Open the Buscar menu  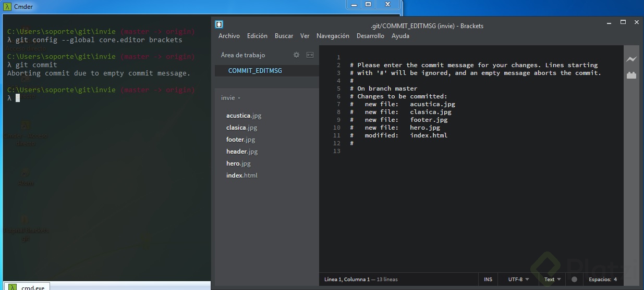pyautogui.click(x=284, y=36)
